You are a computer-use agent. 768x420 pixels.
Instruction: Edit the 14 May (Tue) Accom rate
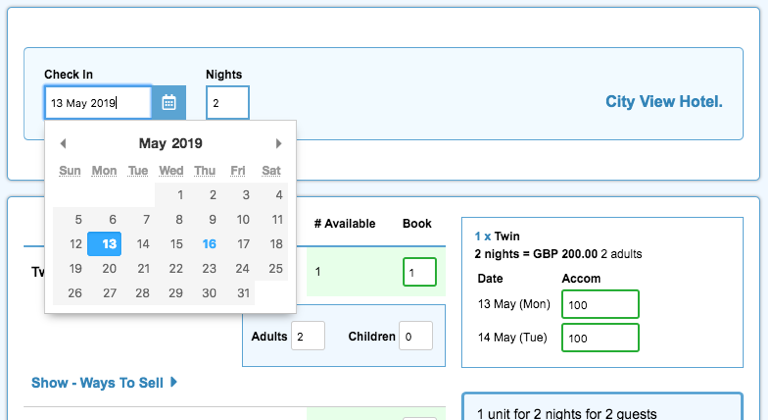[600, 338]
